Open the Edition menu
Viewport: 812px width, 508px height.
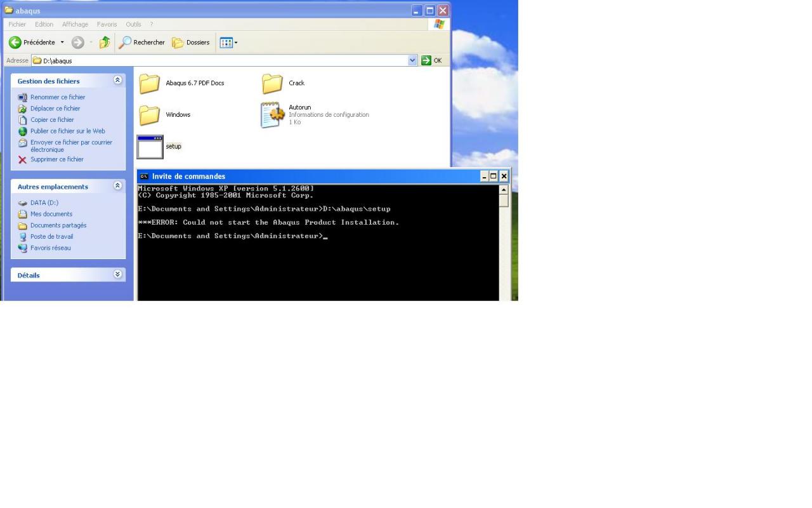(44, 24)
